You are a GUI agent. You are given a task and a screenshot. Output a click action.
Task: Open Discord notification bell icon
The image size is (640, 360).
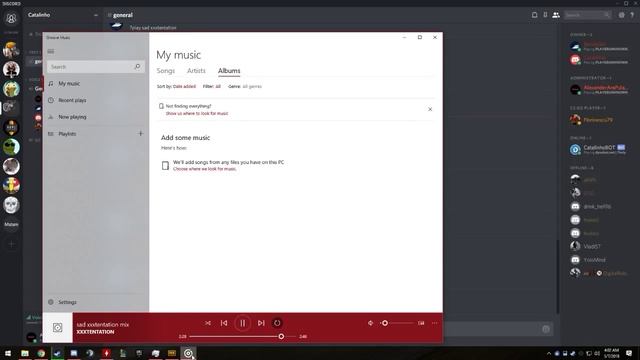pyautogui.click(x=534, y=15)
